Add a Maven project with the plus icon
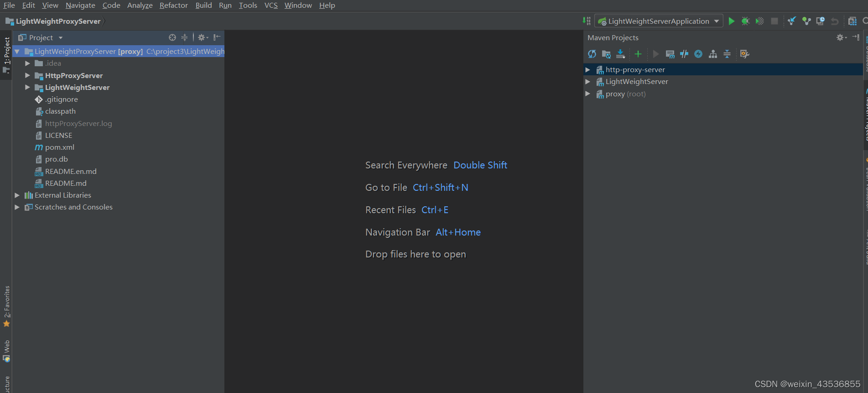Viewport: 868px width, 393px height. pos(638,54)
